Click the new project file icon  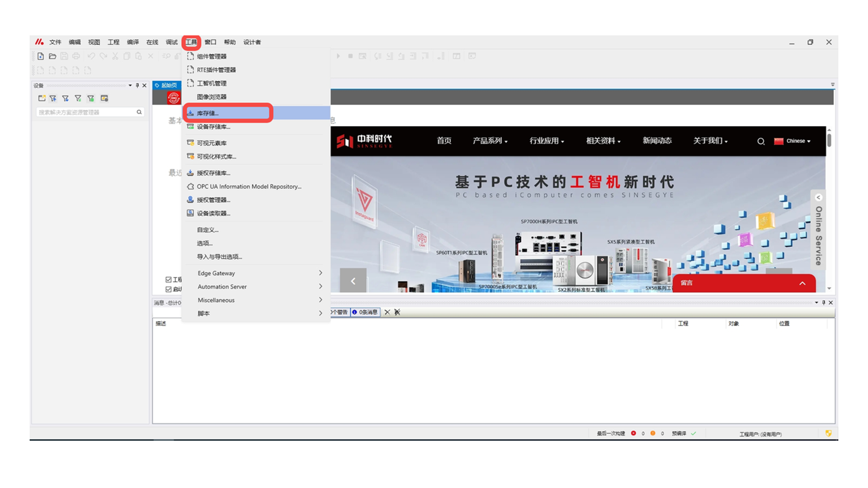41,56
